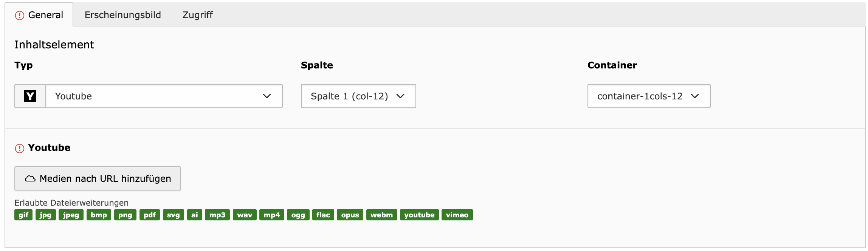Click the Youtube type icon beside Typ dropdown

pos(30,96)
